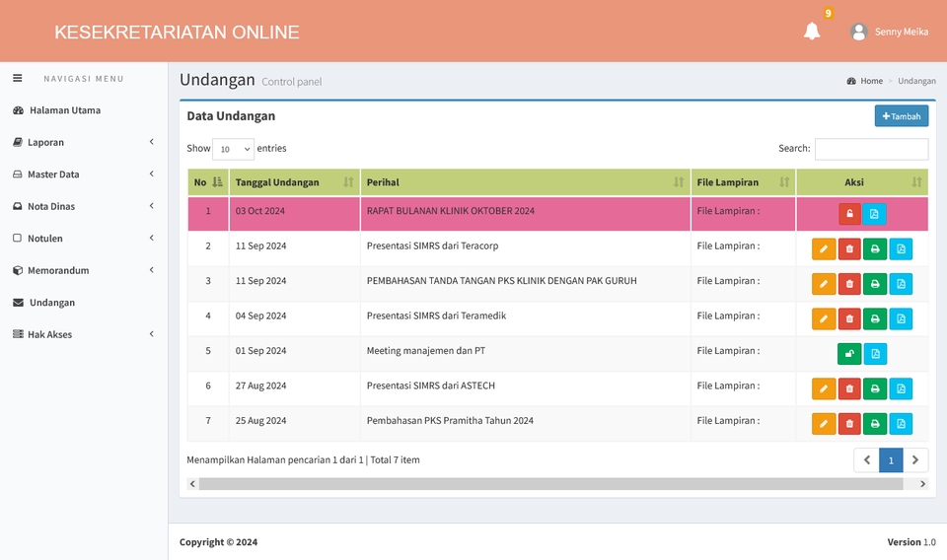Screen dimensions: 947x560
Task: Delete Presentasi SIMRS dari ASTECH
Action: tap(849, 388)
